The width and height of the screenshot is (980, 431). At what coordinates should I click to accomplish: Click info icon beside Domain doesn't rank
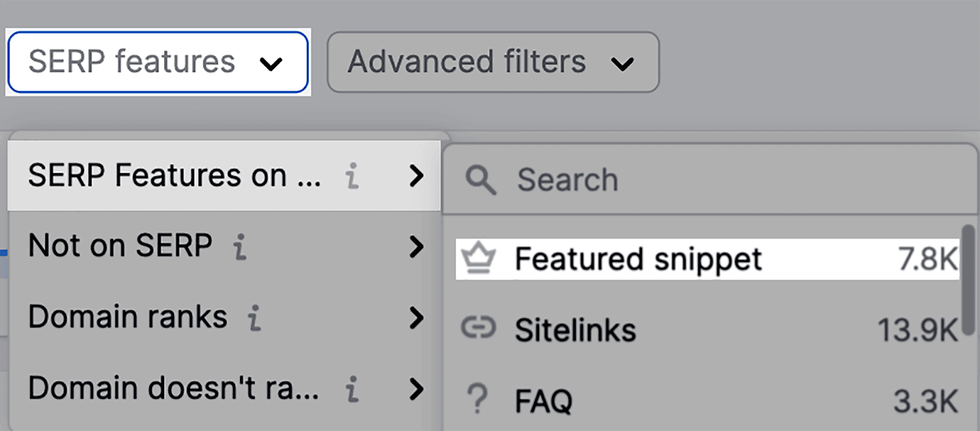coord(352,389)
